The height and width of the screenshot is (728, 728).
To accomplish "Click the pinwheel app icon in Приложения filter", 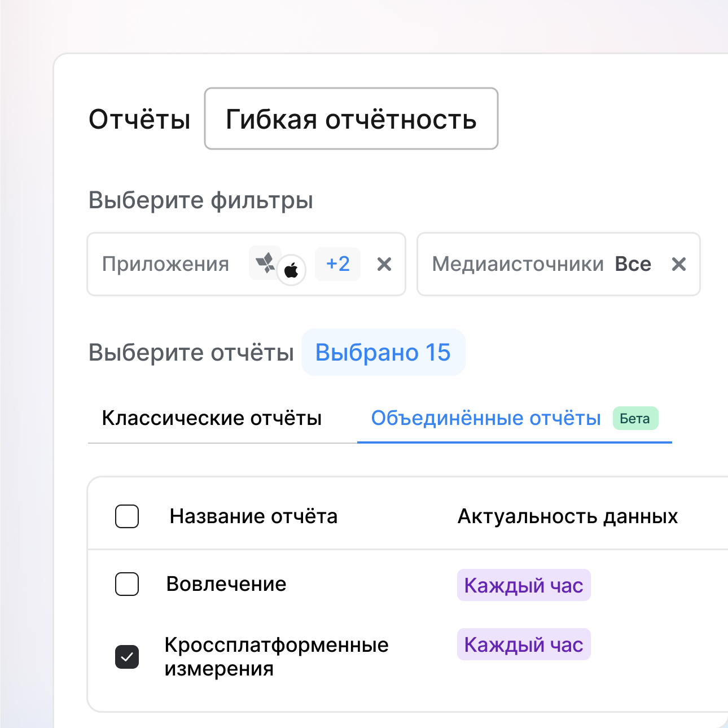I will (x=264, y=262).
